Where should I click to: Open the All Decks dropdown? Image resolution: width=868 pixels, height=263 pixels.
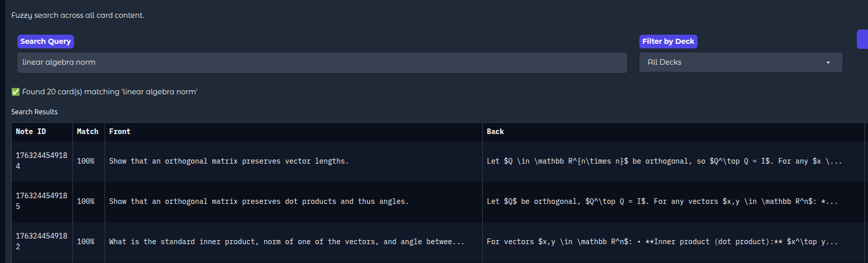740,62
